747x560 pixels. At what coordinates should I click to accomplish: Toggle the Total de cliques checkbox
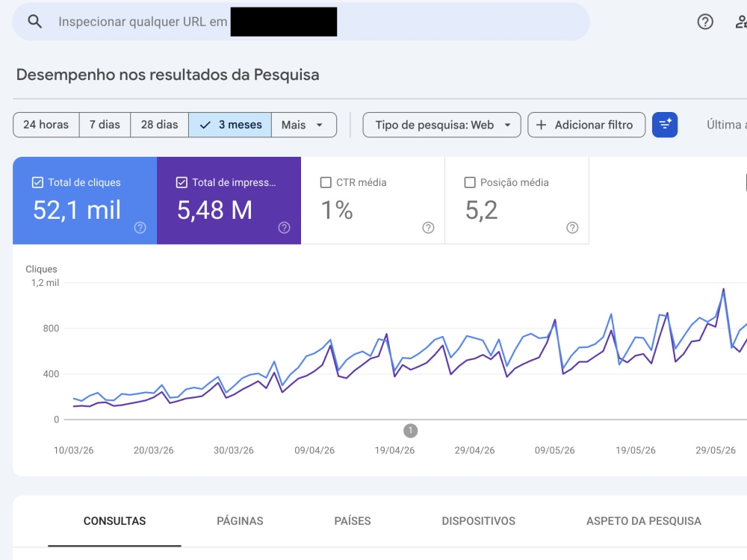(x=37, y=182)
